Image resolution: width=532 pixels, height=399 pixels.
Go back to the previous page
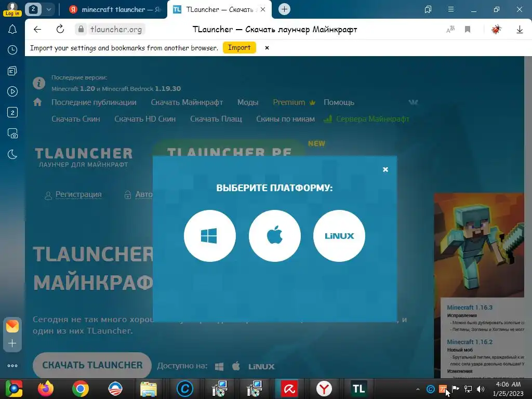tap(37, 30)
